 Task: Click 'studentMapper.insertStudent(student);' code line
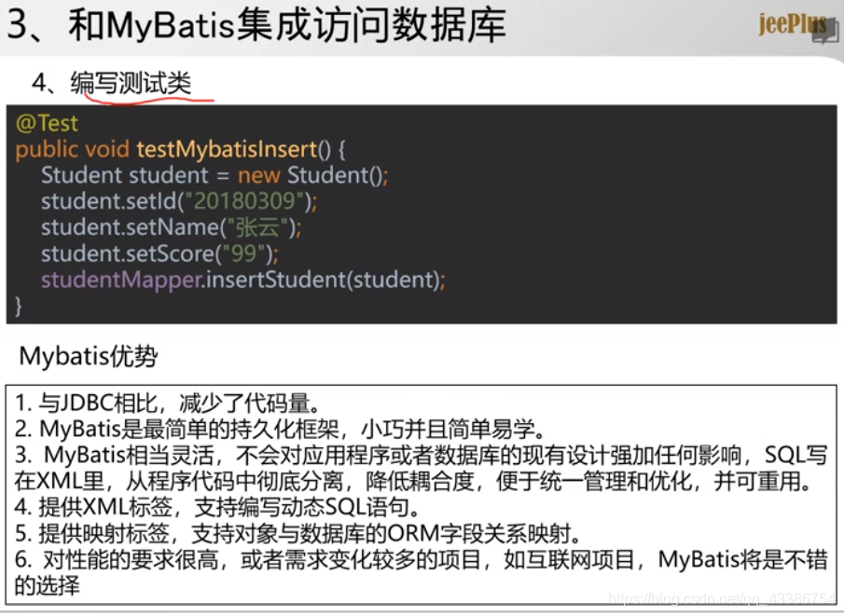click(243, 280)
